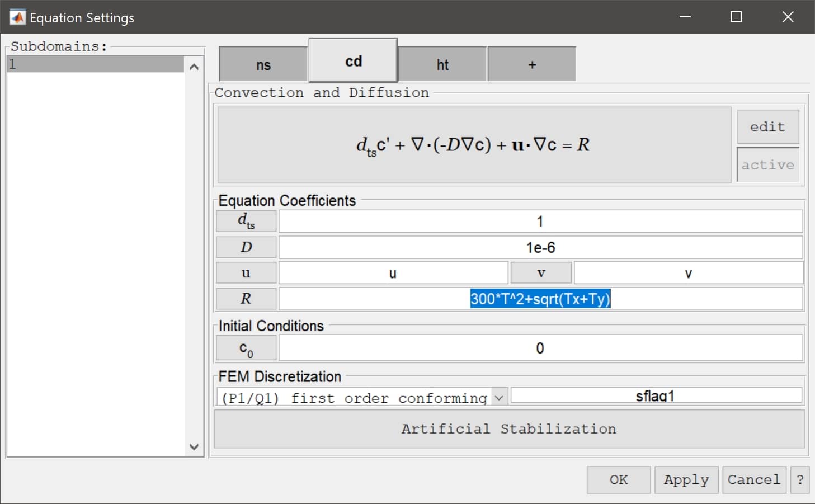Click the v velocity component field

coord(689,273)
